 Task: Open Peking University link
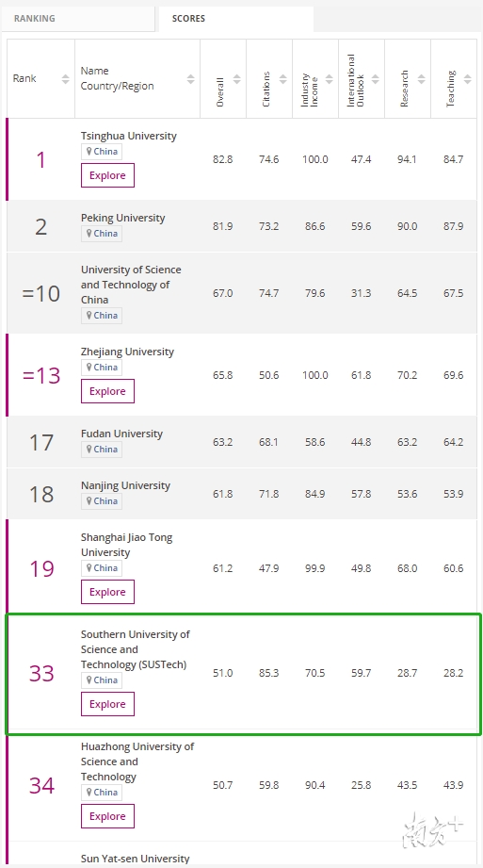pyautogui.click(x=122, y=218)
